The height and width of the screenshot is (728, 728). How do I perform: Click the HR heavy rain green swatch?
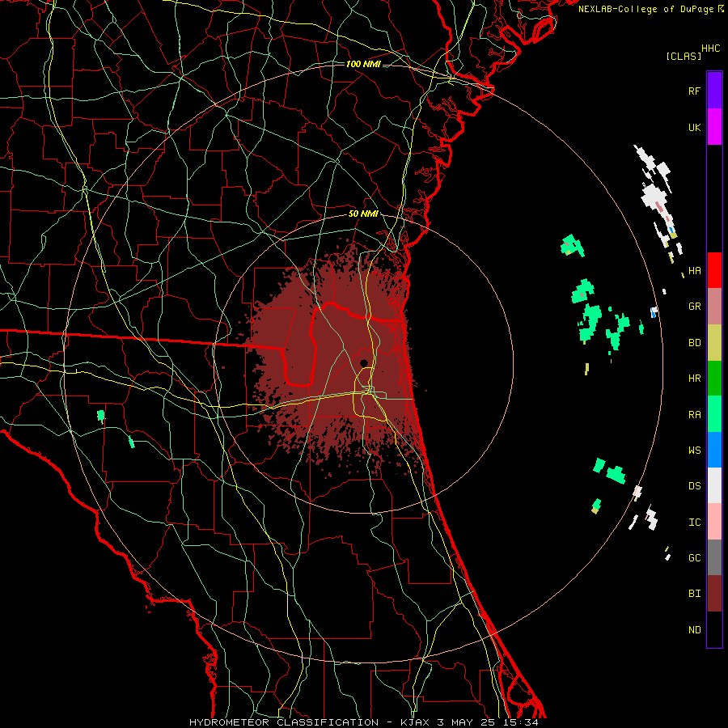(x=714, y=379)
